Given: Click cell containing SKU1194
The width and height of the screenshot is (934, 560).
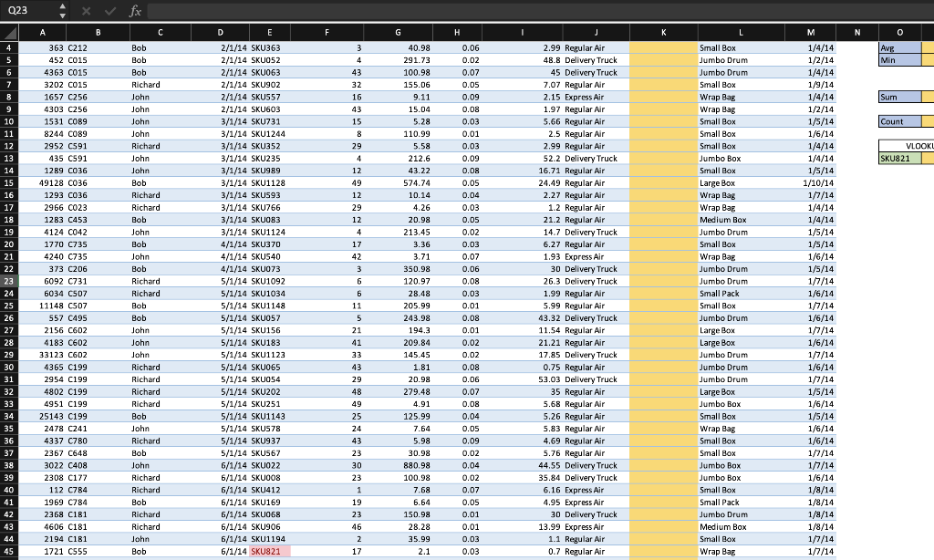Looking at the screenshot, I should (270, 539).
